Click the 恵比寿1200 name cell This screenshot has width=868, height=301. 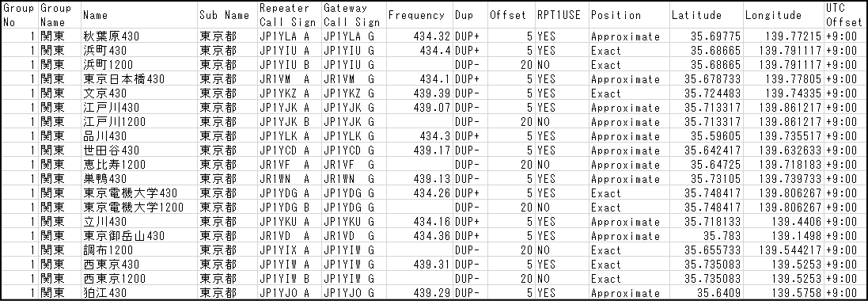tap(139, 164)
